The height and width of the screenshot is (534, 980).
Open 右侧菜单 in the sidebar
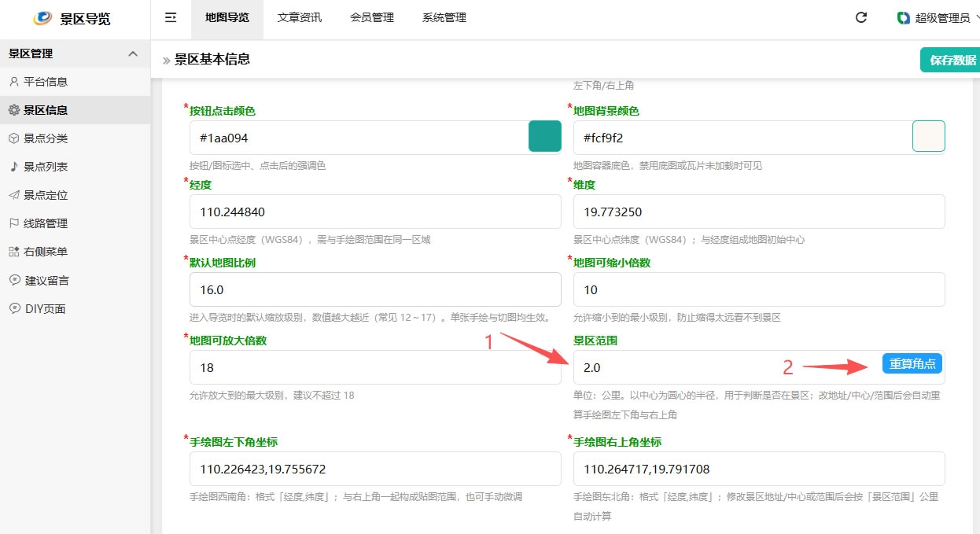(x=75, y=252)
